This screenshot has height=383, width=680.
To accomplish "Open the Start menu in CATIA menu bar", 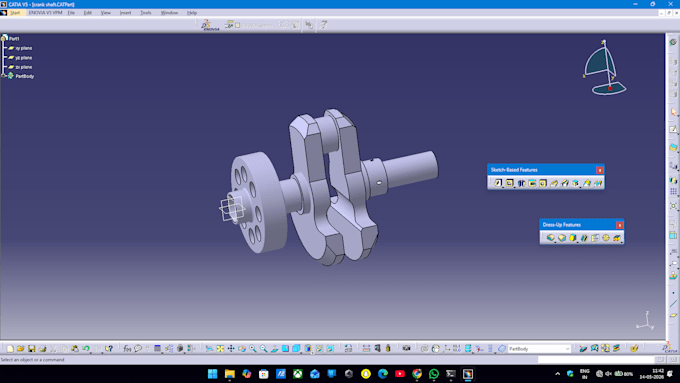I will tap(15, 13).
